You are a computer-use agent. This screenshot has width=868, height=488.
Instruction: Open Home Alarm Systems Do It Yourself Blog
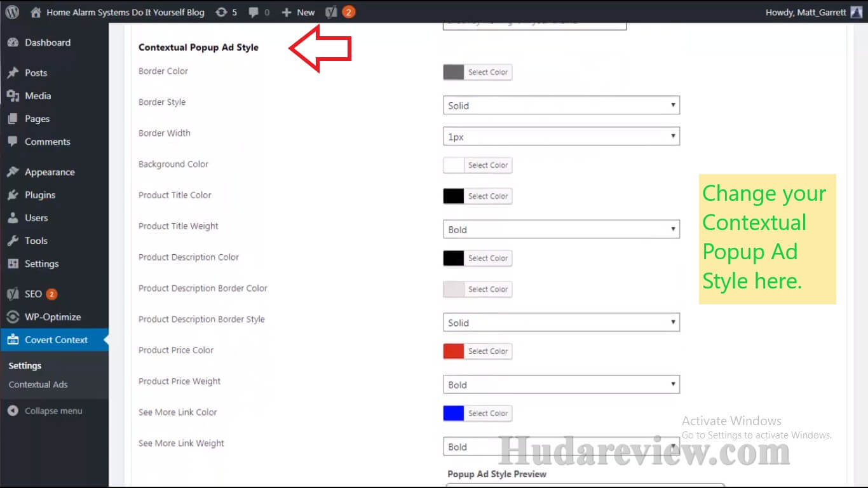click(x=125, y=12)
